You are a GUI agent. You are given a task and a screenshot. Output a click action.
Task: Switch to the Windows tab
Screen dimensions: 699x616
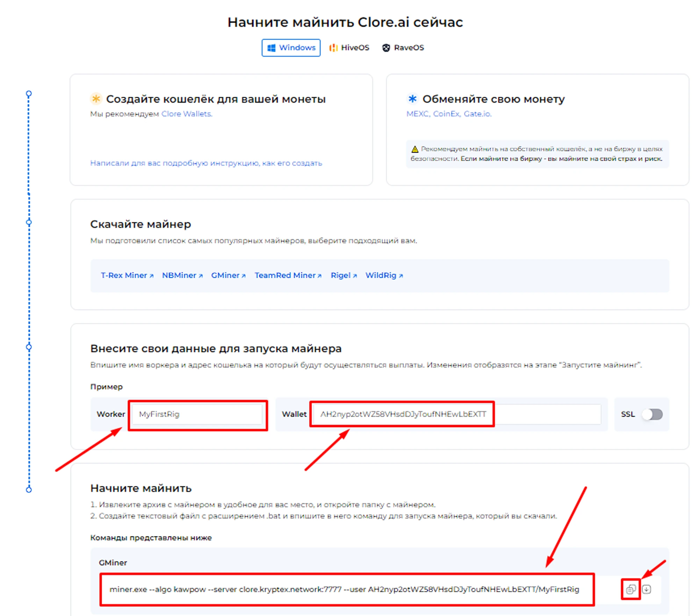click(x=291, y=48)
